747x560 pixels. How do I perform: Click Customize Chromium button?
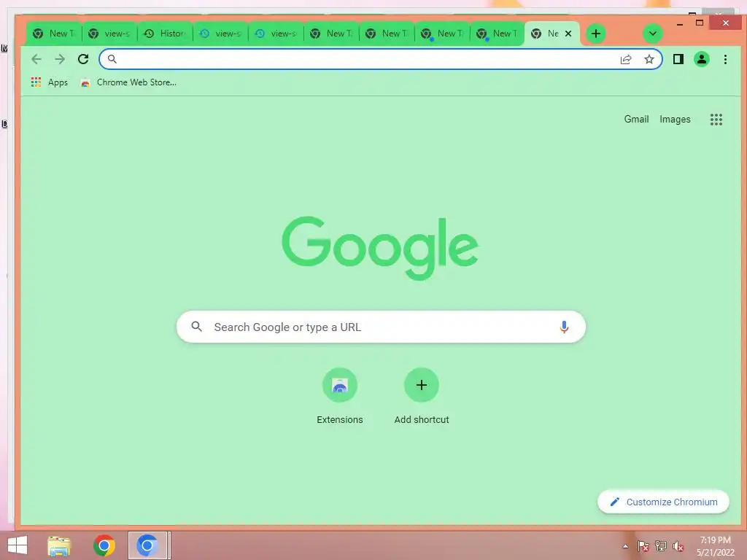point(663,502)
